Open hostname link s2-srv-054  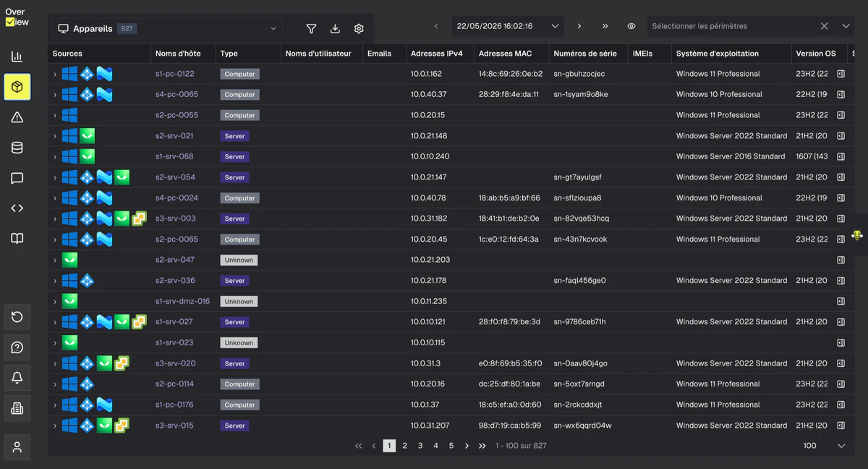click(175, 177)
